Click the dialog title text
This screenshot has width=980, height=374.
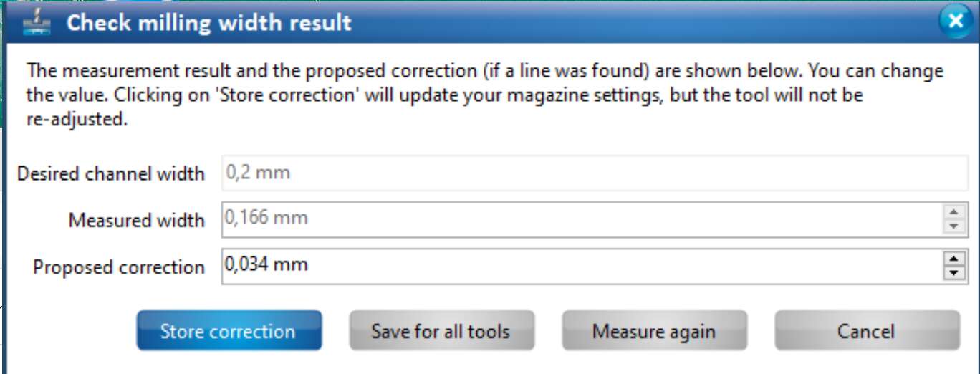click(209, 23)
